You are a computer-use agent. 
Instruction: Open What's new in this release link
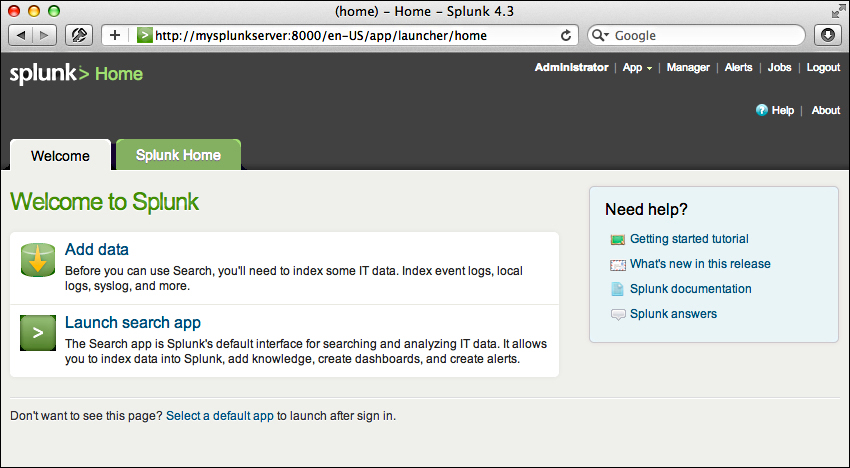pyautogui.click(x=700, y=264)
